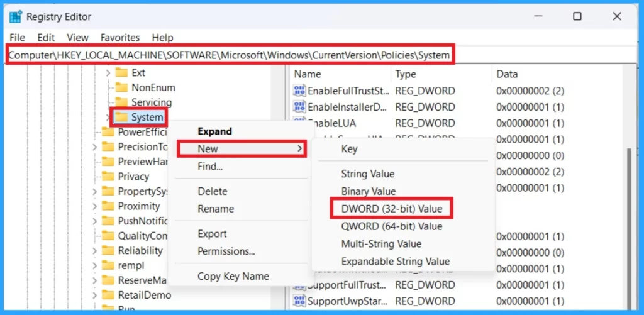This screenshot has width=644, height=315.
Task: Expand the RetailDemo key chevron
Action: 94,295
